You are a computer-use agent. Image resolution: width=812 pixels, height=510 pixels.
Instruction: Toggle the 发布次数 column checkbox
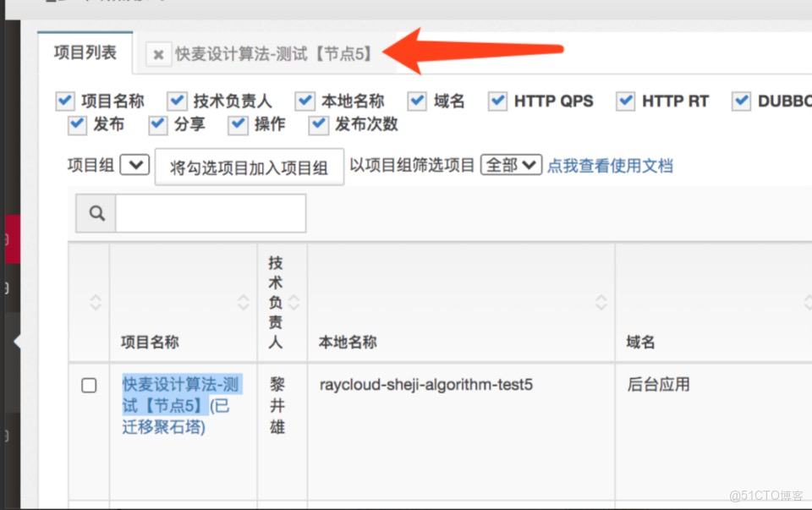click(319, 125)
